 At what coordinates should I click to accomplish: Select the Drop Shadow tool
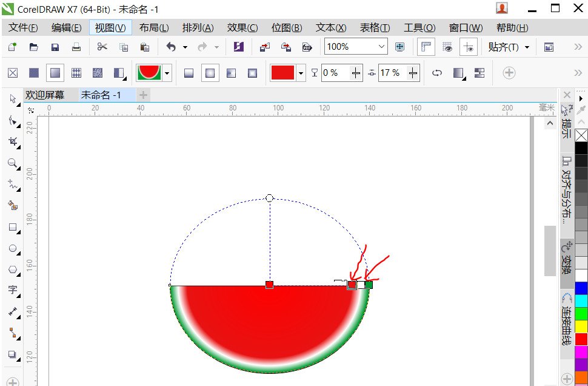tap(13, 354)
